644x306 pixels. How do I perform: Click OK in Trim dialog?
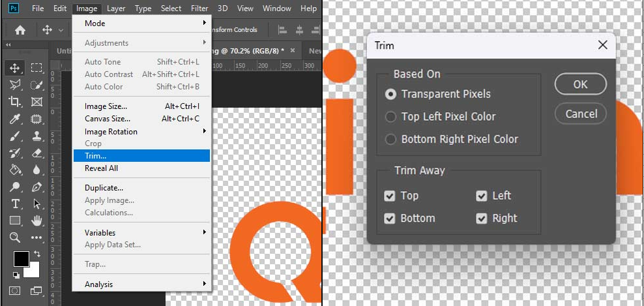click(x=580, y=84)
